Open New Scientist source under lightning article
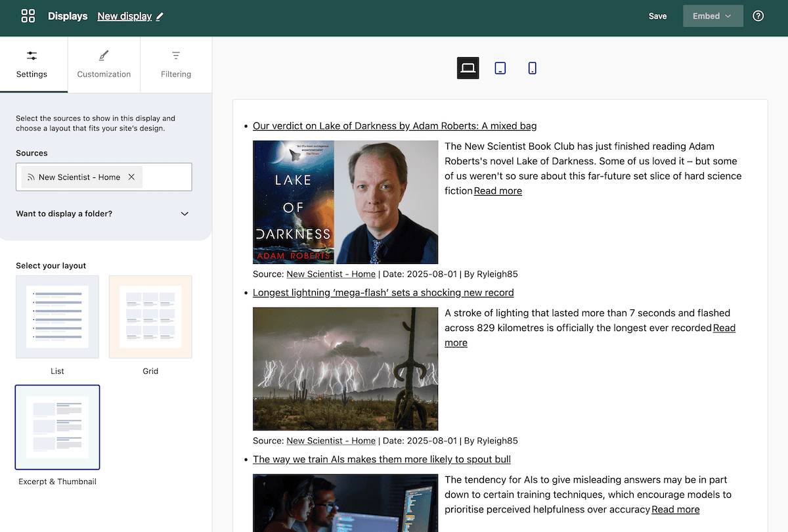 (331, 441)
